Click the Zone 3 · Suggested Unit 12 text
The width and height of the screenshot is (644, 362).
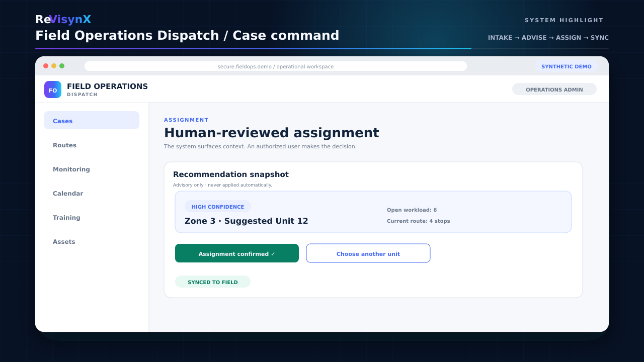pyautogui.click(x=247, y=221)
